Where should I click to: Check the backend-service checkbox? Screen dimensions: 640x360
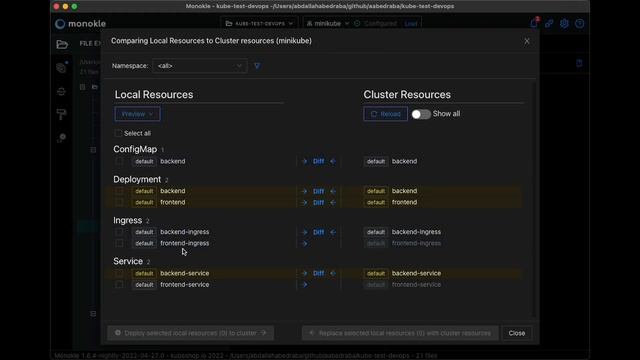(x=119, y=273)
